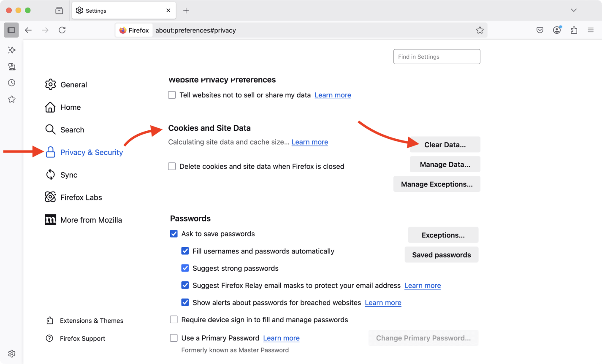Open synced tabs sidebar icon

[x=12, y=67]
